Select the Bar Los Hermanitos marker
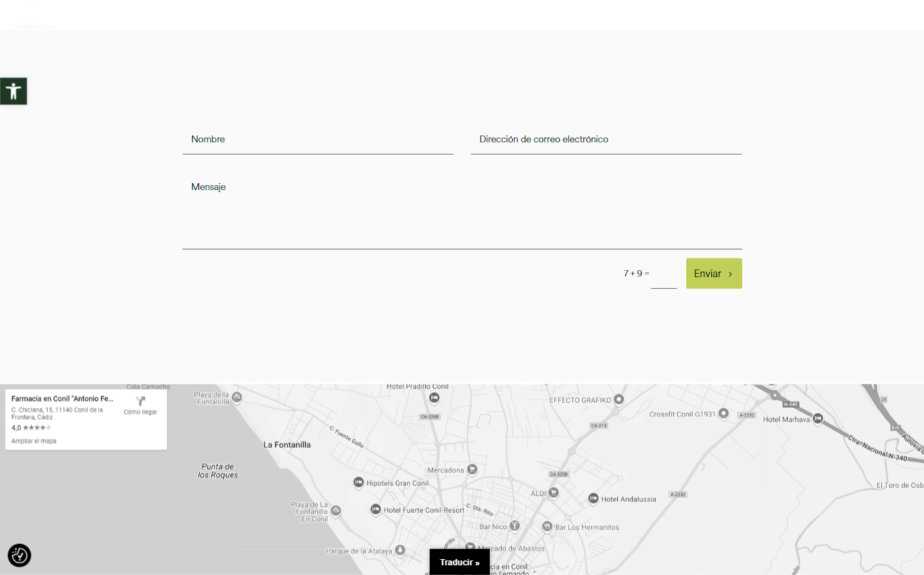The image size is (924, 575). click(x=547, y=527)
